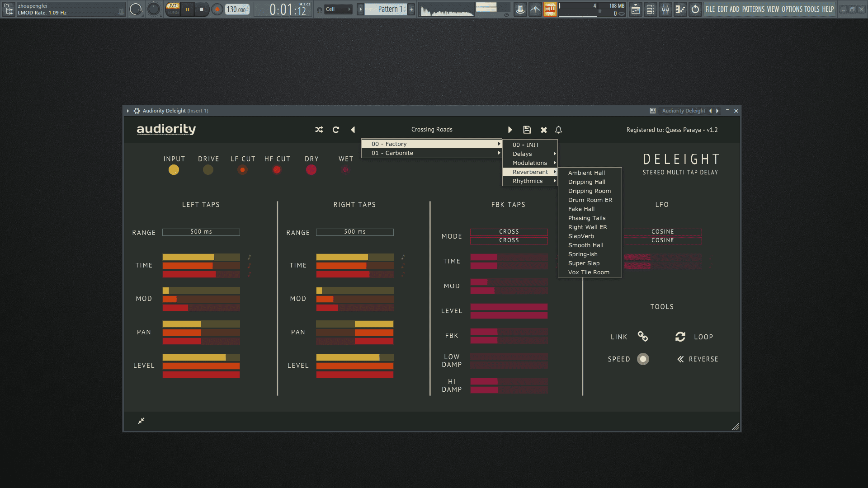Screen dimensions: 868x488
Task: Click the orange record button
Action: [217, 9]
